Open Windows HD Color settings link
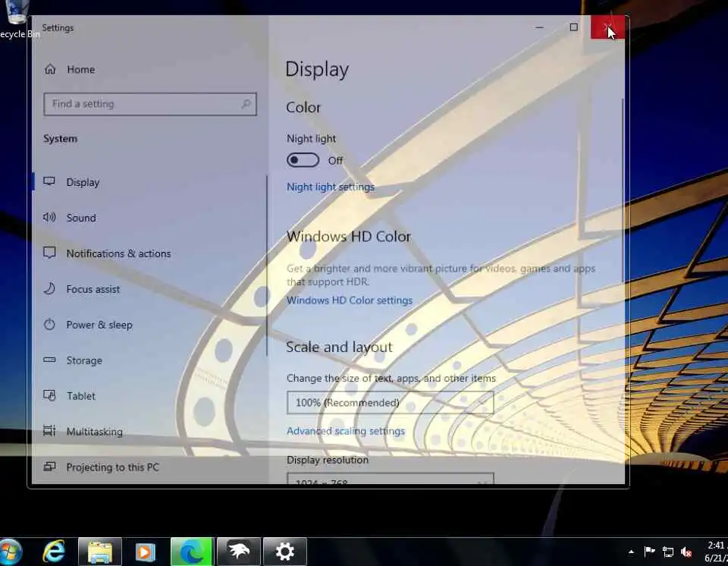 pos(349,300)
